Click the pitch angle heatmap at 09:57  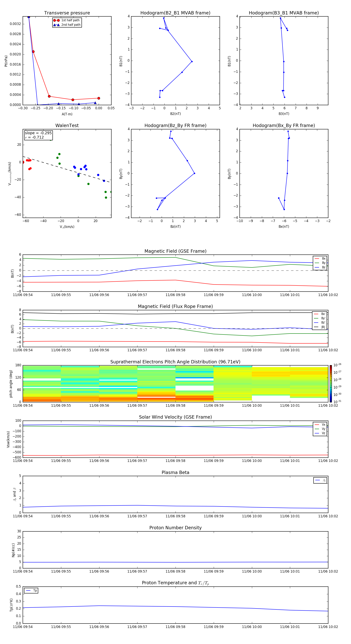click(x=137, y=384)
